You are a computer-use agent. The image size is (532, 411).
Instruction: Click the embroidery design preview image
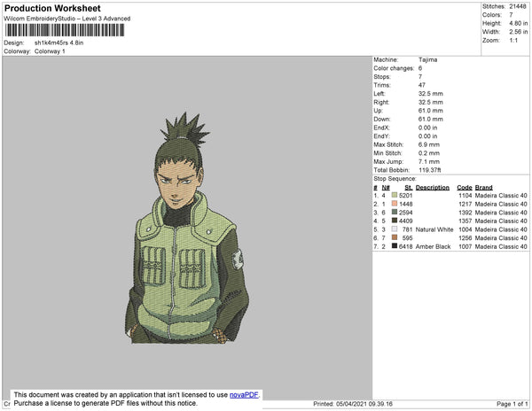coord(187,228)
